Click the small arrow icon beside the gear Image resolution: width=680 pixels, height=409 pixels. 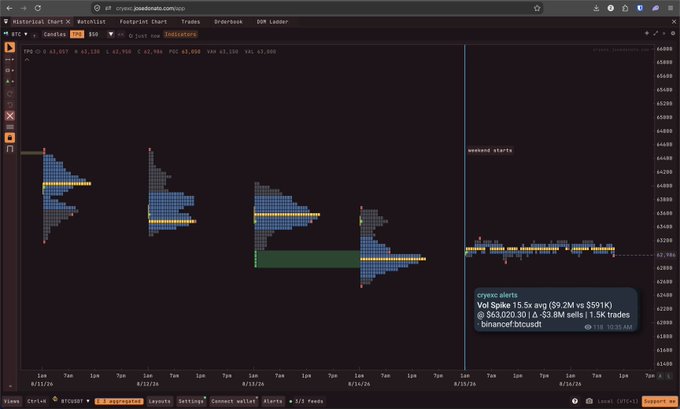coord(664,33)
